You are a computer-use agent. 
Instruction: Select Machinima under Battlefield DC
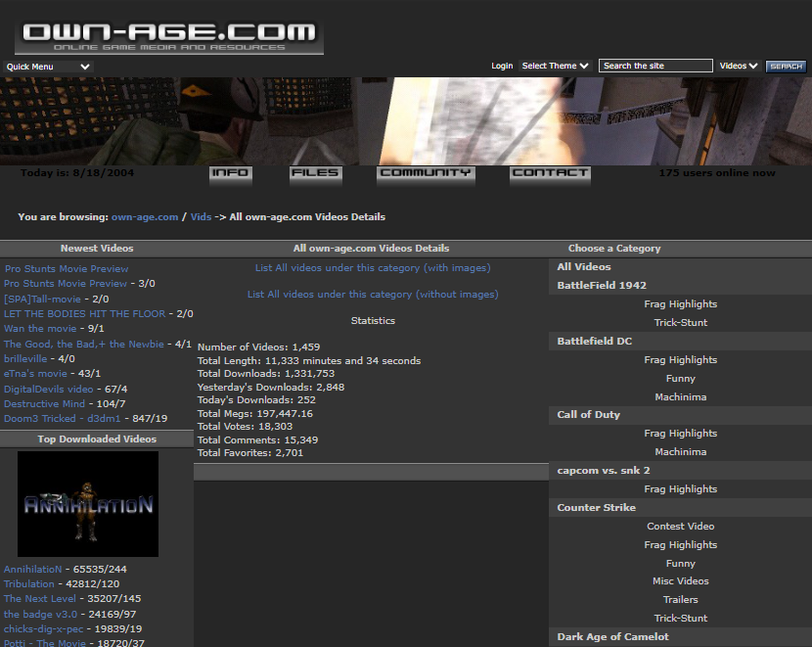coord(681,397)
